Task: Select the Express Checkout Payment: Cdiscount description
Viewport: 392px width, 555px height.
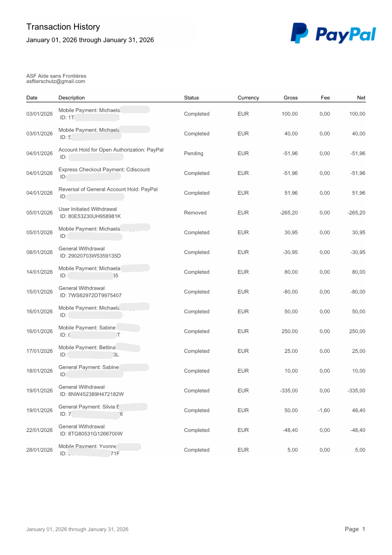Action: tap(104, 170)
